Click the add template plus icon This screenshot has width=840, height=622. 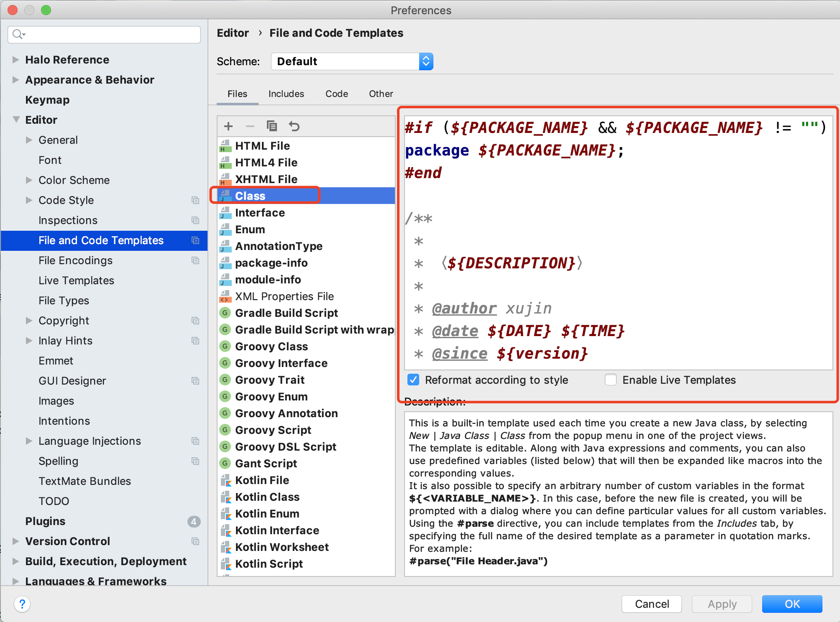(x=228, y=126)
